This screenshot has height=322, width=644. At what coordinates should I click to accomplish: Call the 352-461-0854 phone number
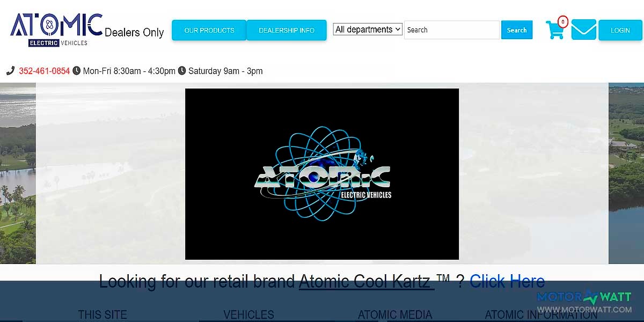pyautogui.click(x=44, y=70)
